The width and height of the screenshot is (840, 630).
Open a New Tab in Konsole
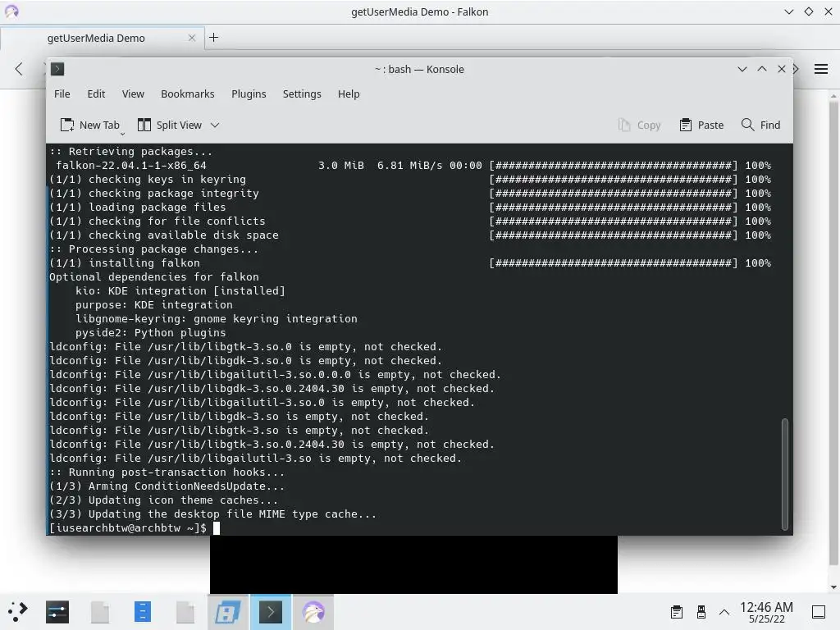89,125
